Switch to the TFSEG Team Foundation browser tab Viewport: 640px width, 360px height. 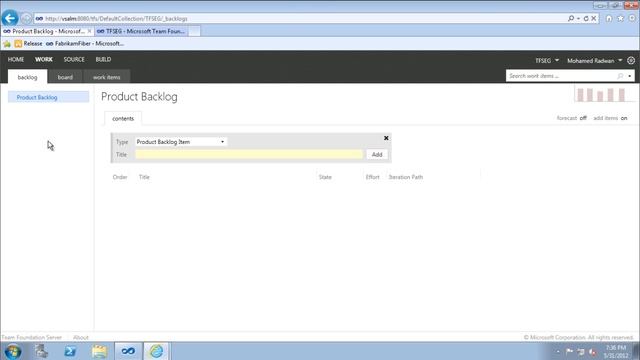pyautogui.click(x=141, y=31)
